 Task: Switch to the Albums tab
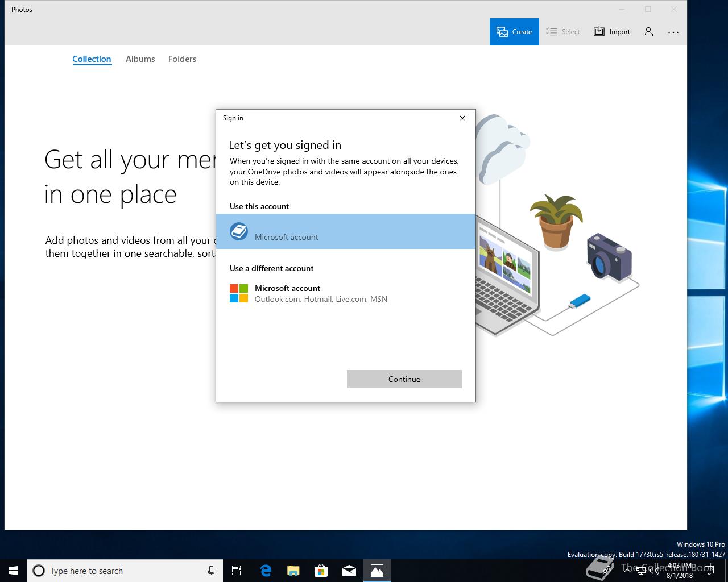pyautogui.click(x=140, y=59)
